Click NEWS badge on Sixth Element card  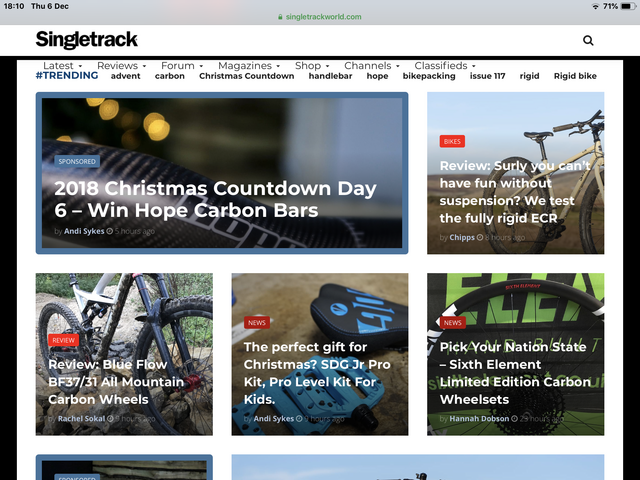(453, 322)
